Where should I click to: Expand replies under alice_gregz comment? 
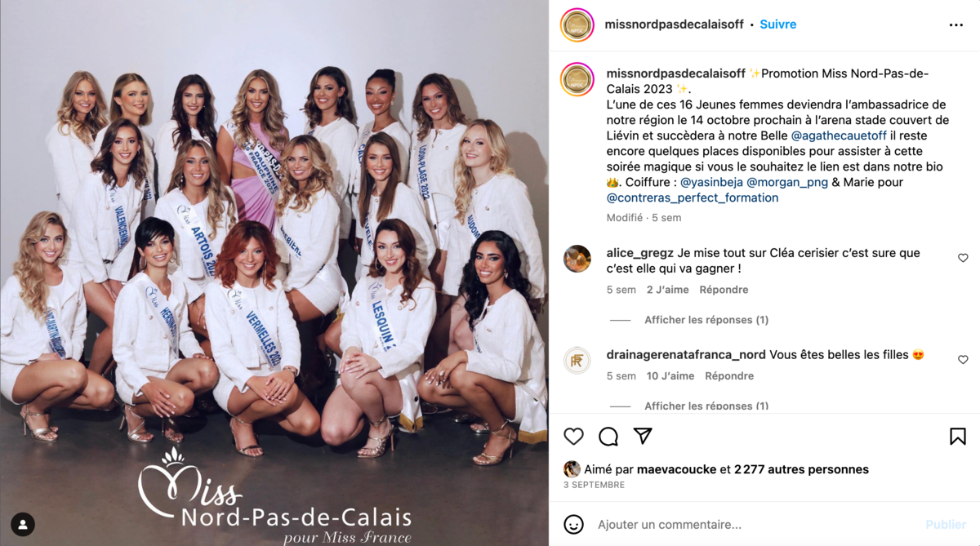tap(706, 320)
